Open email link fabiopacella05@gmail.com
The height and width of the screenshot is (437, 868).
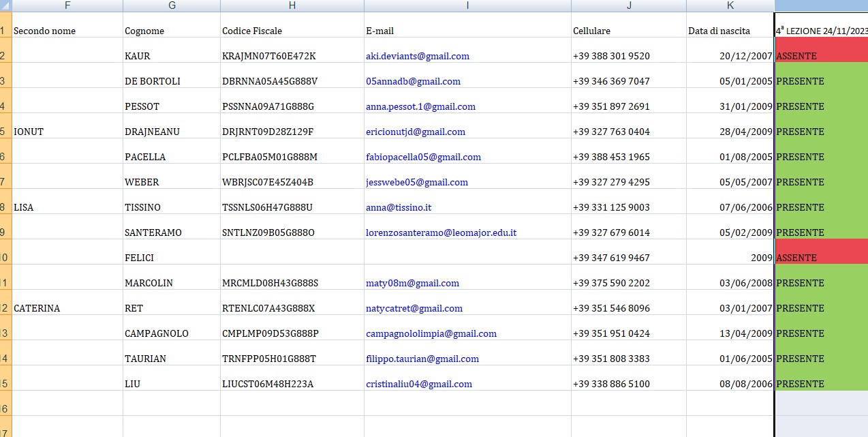423,157
